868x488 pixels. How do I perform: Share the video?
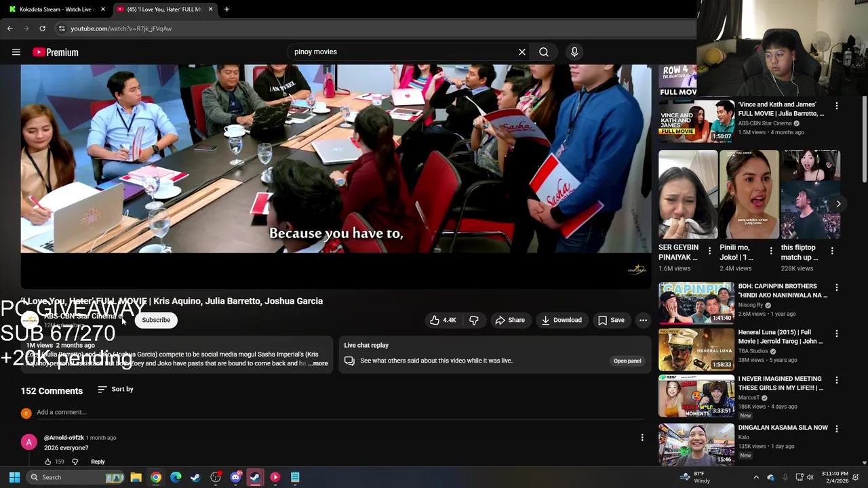pyautogui.click(x=510, y=320)
